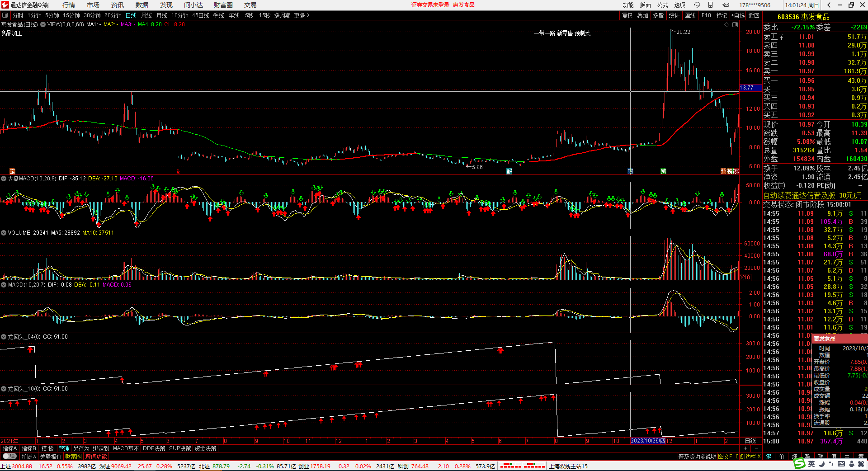Click the 上海双线主站15 server status
This screenshot has height=471, width=868.
tap(568, 466)
